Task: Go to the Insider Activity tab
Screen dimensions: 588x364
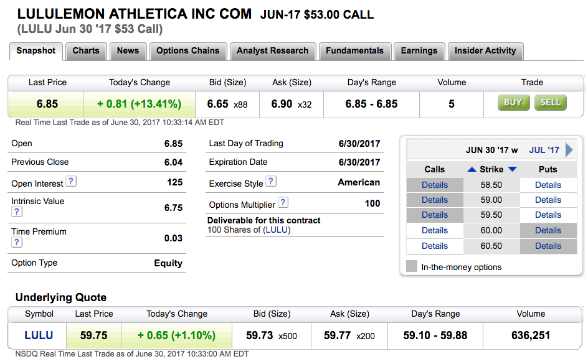Action: [485, 51]
